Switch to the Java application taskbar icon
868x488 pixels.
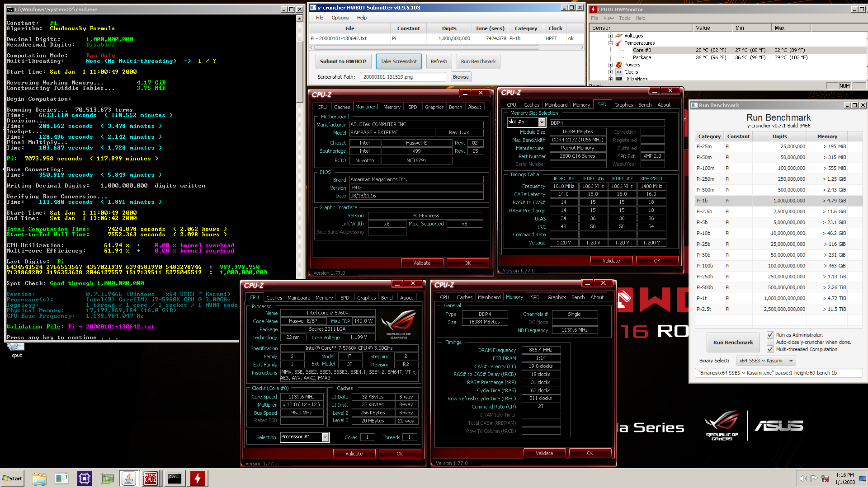coord(129,479)
